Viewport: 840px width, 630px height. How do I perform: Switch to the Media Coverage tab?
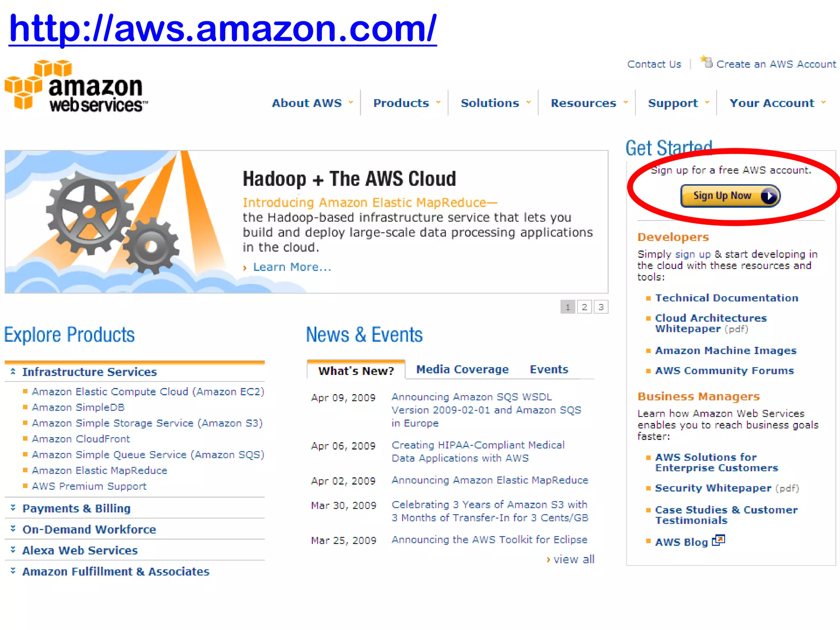pos(462,370)
